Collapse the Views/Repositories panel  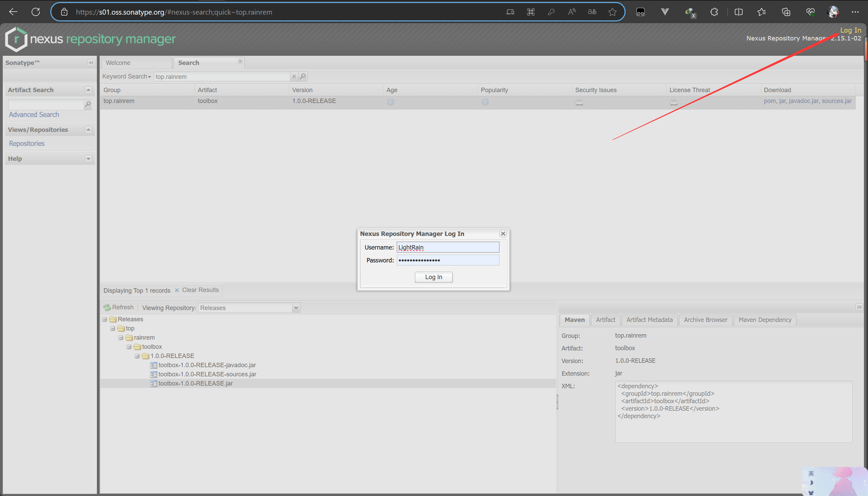coord(88,130)
